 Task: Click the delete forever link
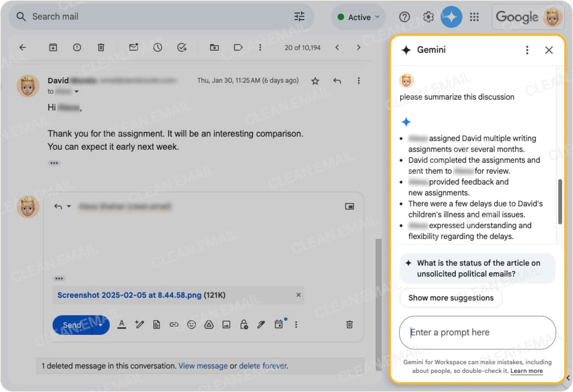click(x=263, y=366)
